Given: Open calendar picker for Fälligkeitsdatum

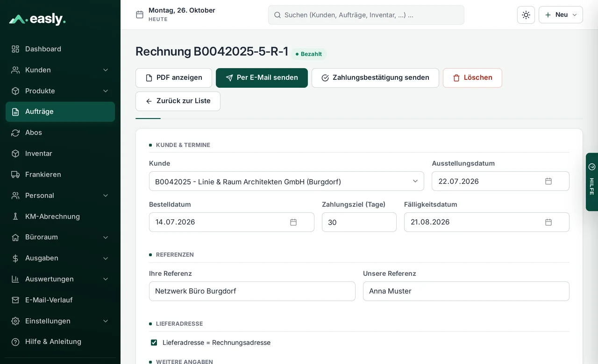Looking at the screenshot, I should point(548,222).
